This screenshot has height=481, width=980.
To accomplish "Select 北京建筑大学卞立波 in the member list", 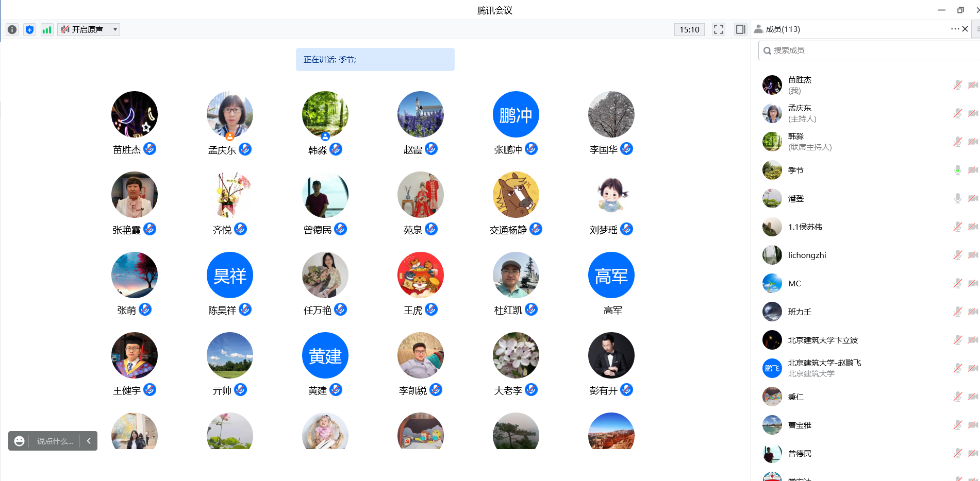I will [823, 340].
